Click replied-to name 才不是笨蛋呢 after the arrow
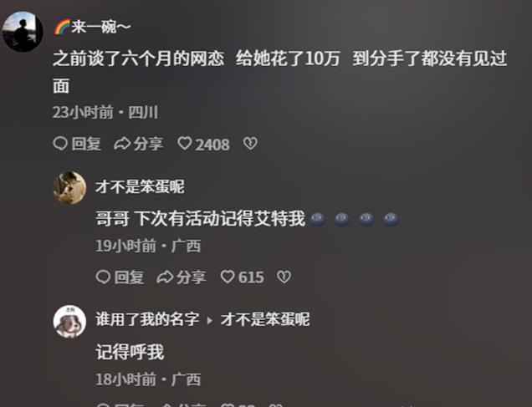532x407 pixels. click(265, 319)
